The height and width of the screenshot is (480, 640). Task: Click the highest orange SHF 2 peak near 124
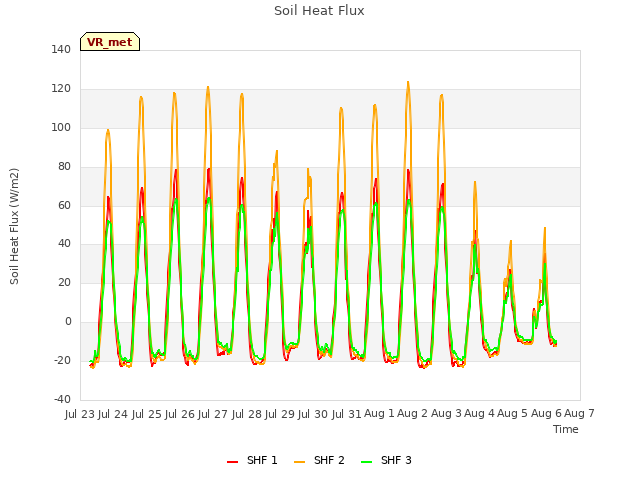[408, 82]
